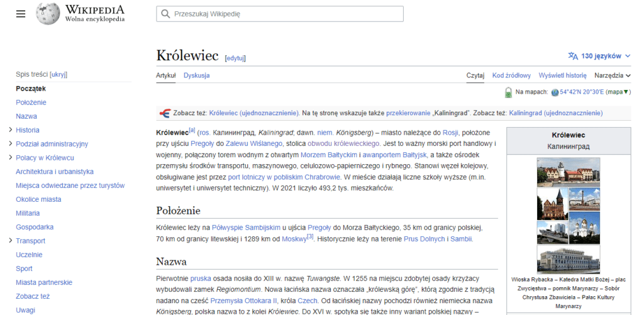This screenshot has height=315, width=644.
Task: Expand the Historia section in contents
Action: (11, 130)
